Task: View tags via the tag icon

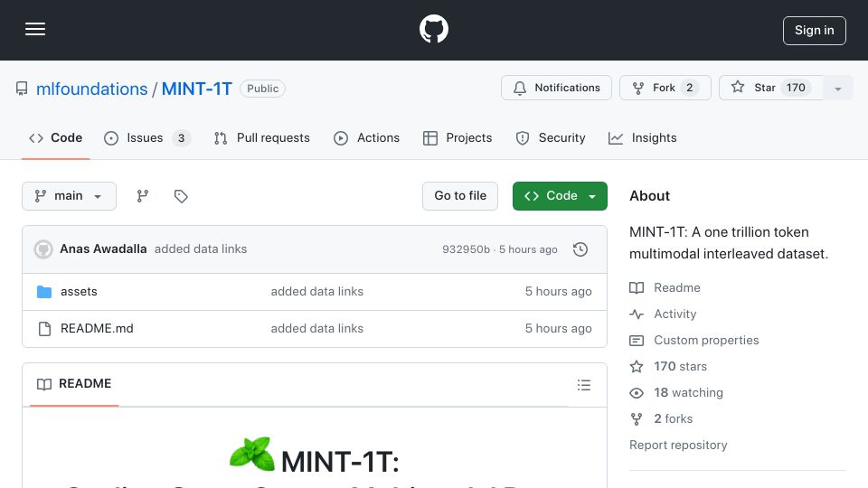Action: (181, 196)
